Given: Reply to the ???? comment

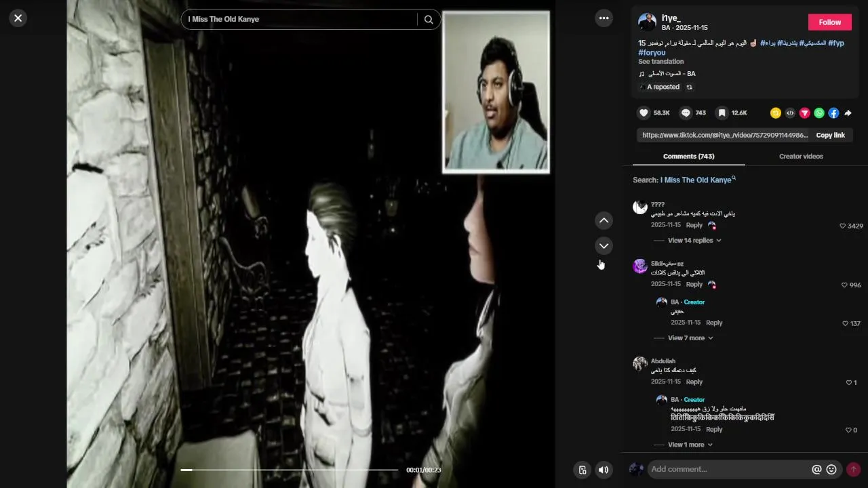Looking at the screenshot, I should point(694,226).
